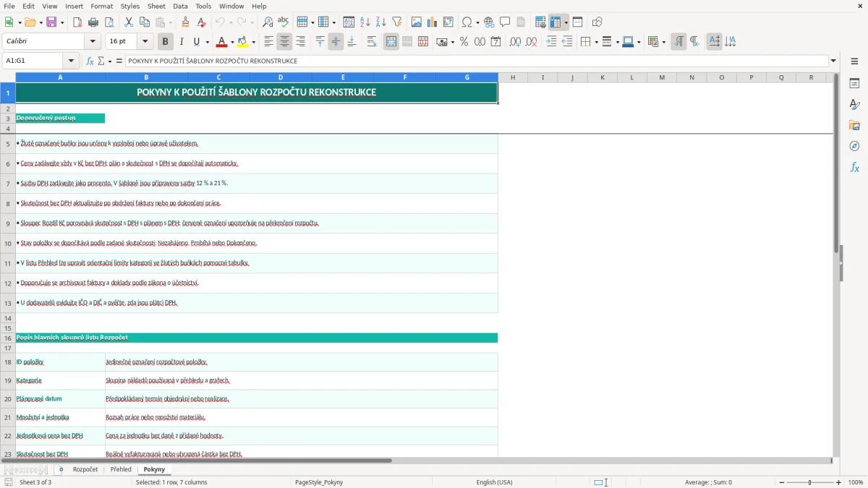Open the Sheet menu
The height and width of the screenshot is (488, 868).
(157, 6)
